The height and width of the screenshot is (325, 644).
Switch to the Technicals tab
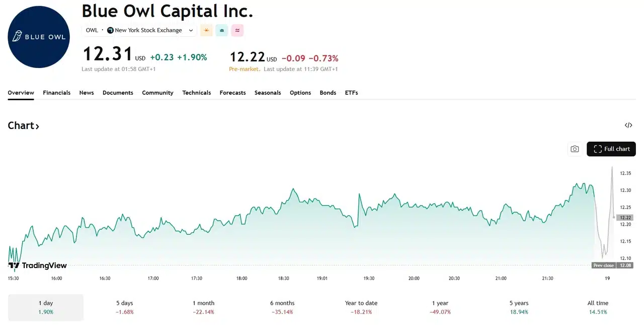[196, 93]
